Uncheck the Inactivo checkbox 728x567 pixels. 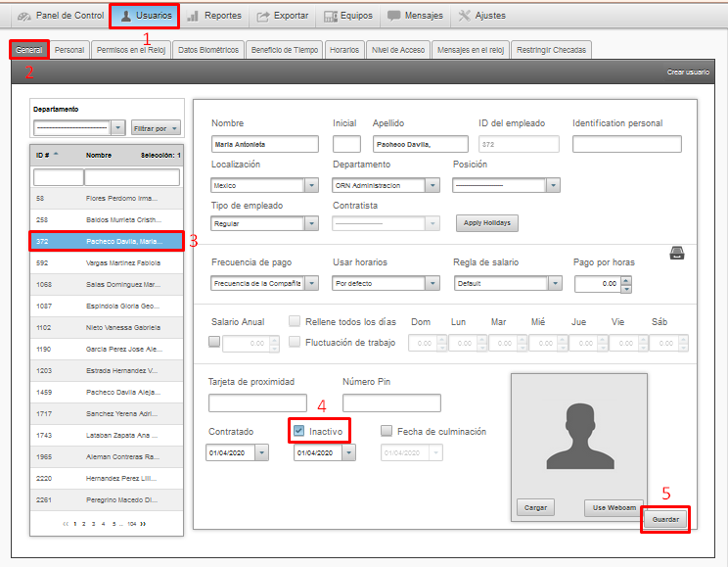point(299,431)
